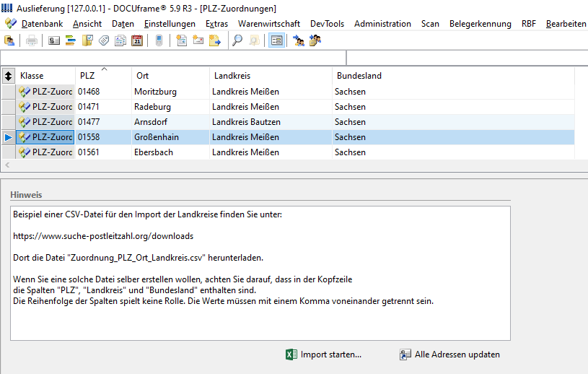Click the new note with arrow icon
The image size is (588, 374).
click(x=215, y=40)
